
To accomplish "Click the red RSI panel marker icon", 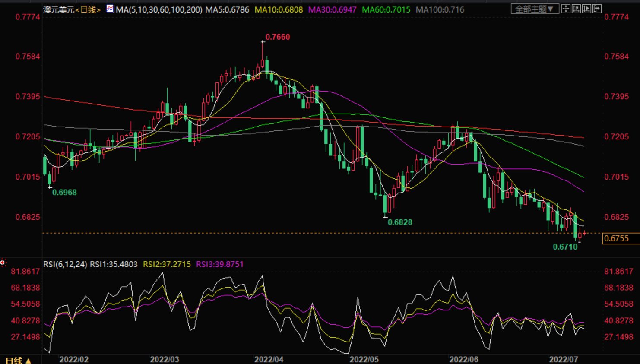I will pos(3,263).
